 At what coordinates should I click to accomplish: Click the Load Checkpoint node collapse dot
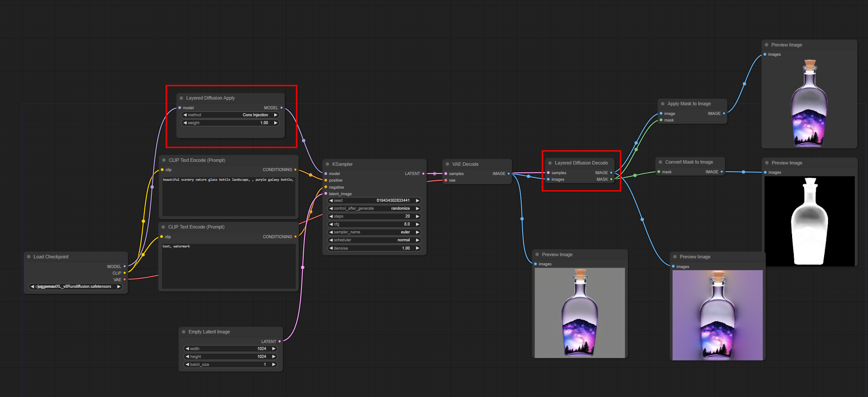tap(29, 257)
